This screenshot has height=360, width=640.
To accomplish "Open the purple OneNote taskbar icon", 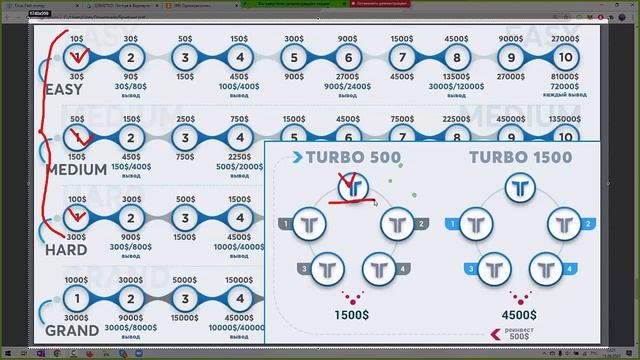I will tap(41, 353).
